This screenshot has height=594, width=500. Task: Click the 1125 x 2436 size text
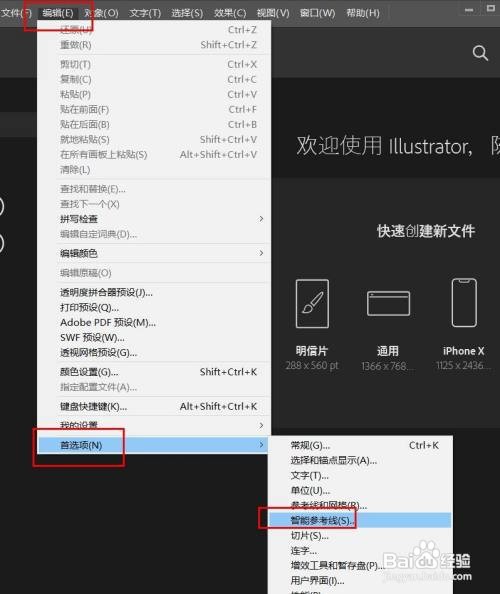click(463, 366)
